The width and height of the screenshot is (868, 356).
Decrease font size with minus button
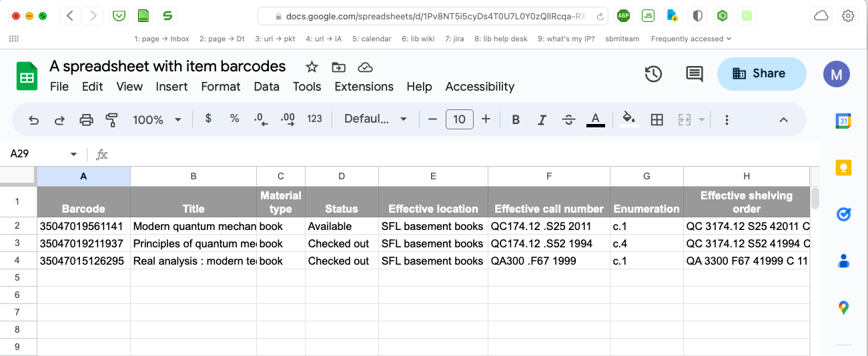pyautogui.click(x=432, y=119)
